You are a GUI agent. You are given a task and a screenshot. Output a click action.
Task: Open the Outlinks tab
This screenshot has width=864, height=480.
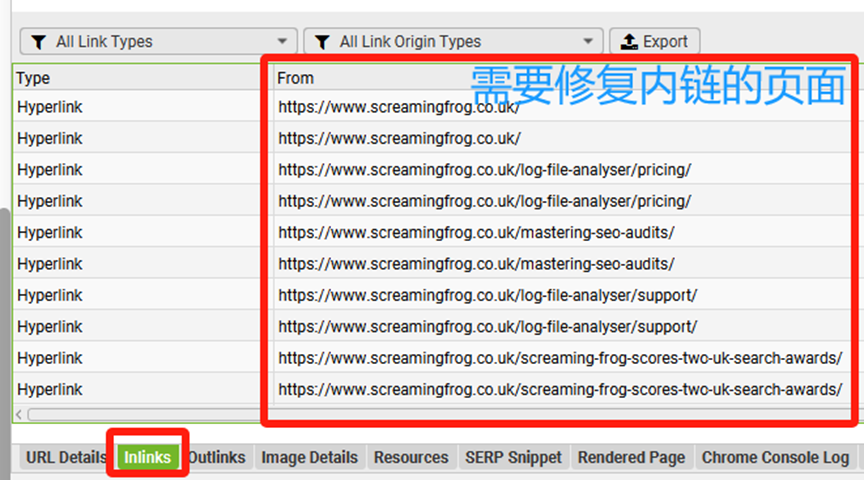tap(217, 457)
